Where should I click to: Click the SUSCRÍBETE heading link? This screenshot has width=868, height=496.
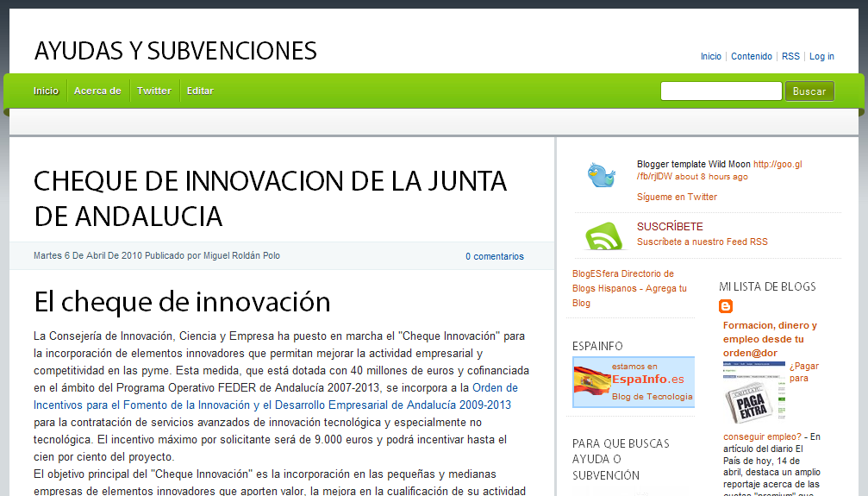coord(670,227)
